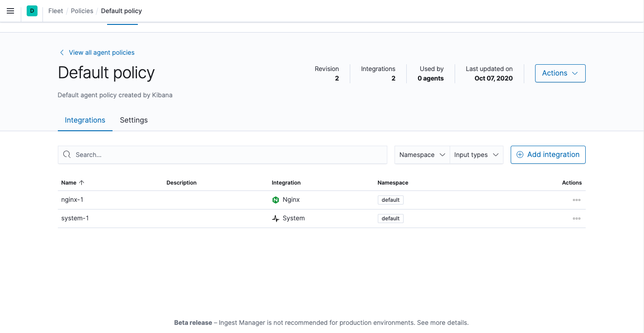The image size is (644, 333).
Task: Click the plus icon on Add integration
Action: coord(520,154)
